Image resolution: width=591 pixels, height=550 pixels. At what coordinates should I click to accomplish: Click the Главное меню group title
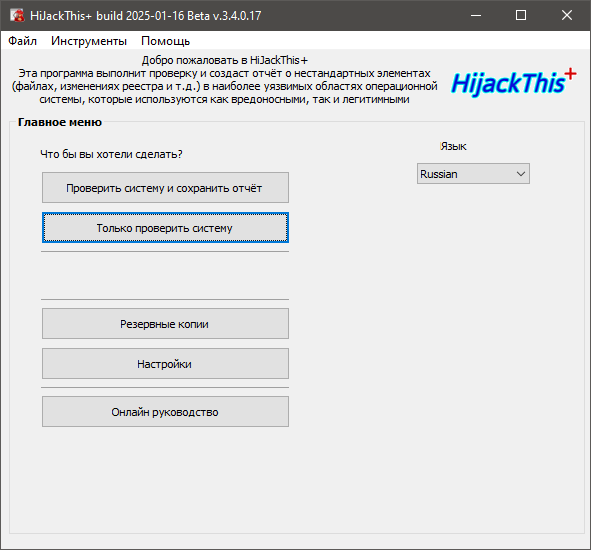60,122
